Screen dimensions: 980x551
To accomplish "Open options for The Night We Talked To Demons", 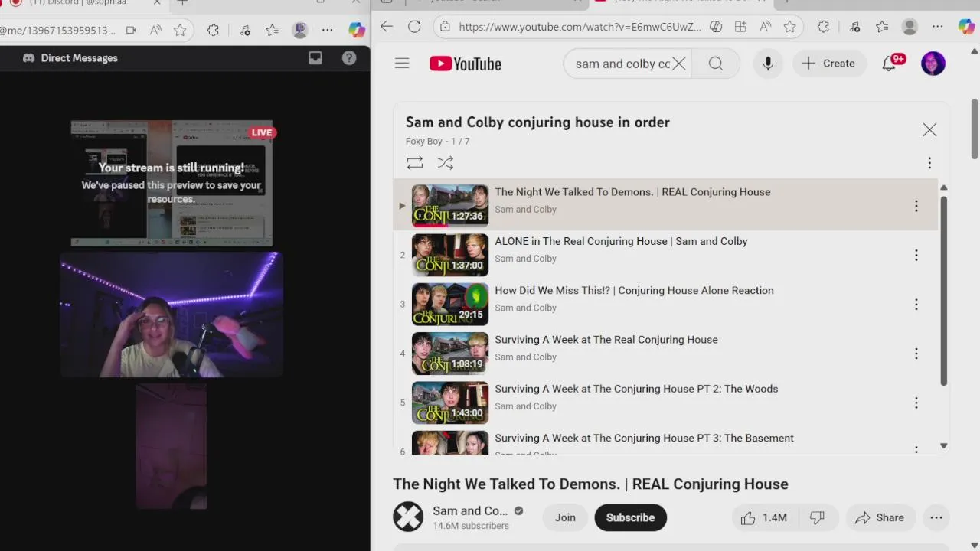I will [x=916, y=206].
